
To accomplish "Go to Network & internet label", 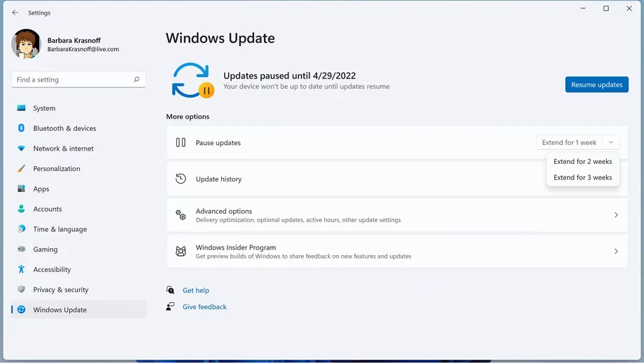I will [63, 149].
